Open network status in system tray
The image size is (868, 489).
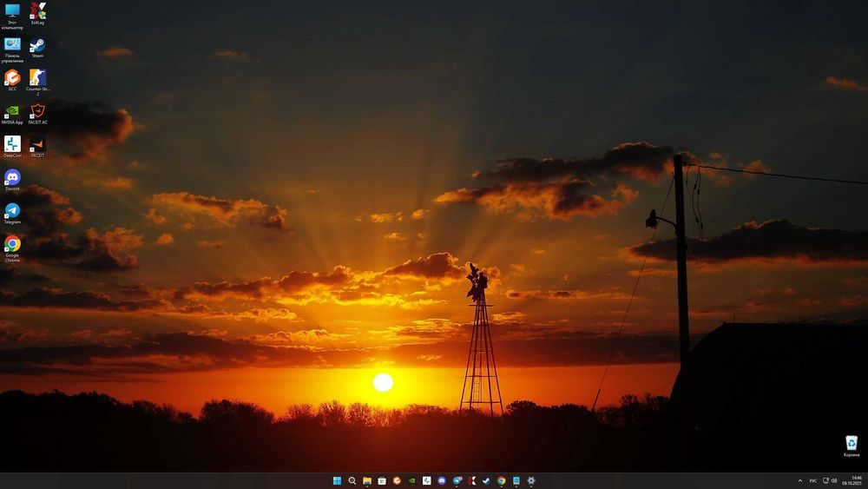coord(825,480)
